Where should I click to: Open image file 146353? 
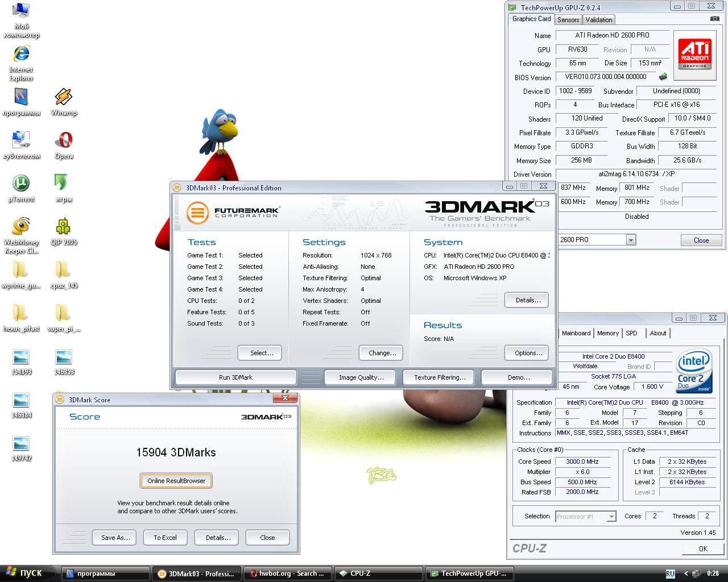[64, 362]
